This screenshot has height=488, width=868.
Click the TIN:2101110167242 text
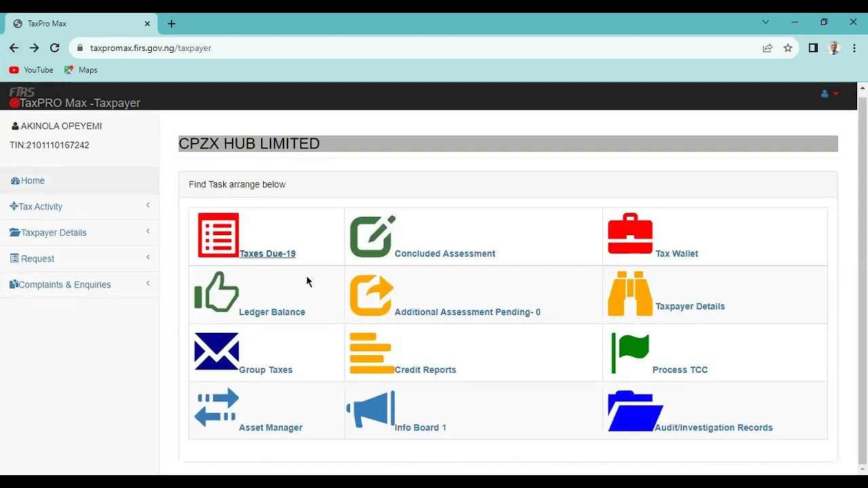coord(50,145)
